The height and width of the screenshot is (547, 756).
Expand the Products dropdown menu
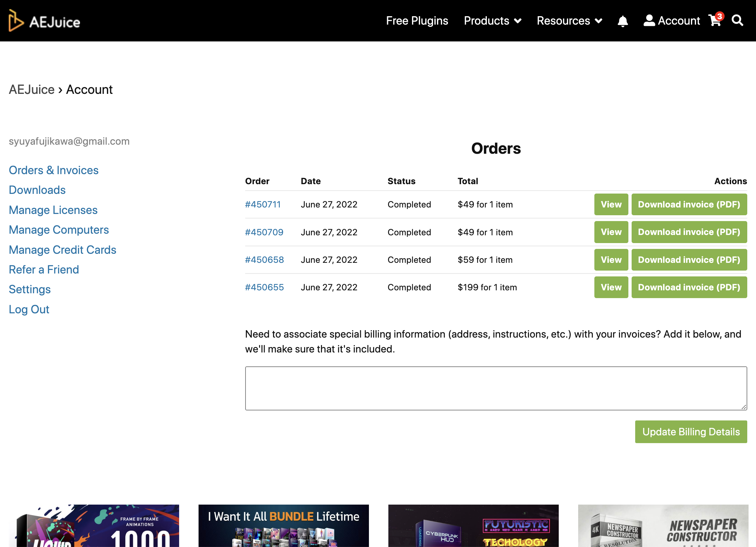point(492,21)
